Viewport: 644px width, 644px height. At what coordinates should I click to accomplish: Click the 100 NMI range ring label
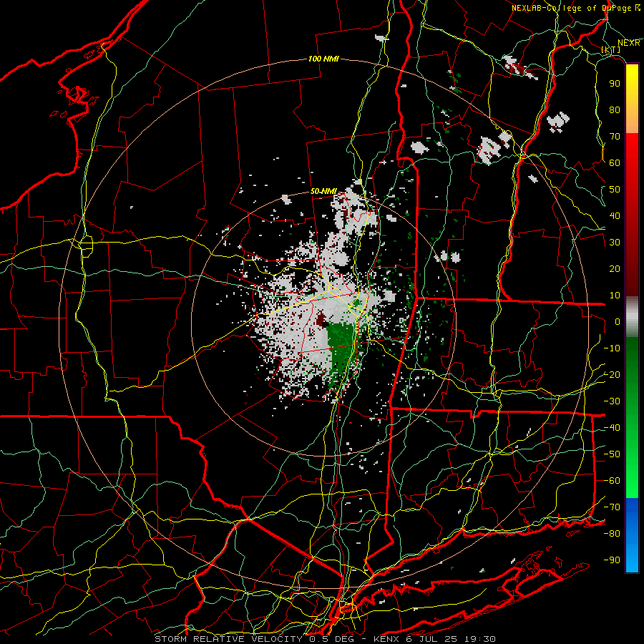(323, 59)
